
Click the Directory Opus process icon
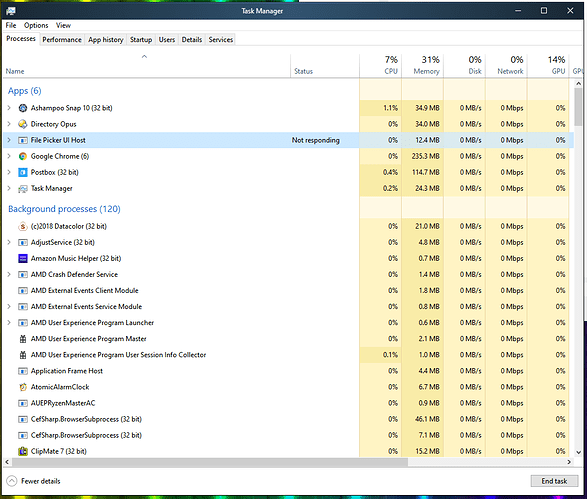(x=23, y=124)
